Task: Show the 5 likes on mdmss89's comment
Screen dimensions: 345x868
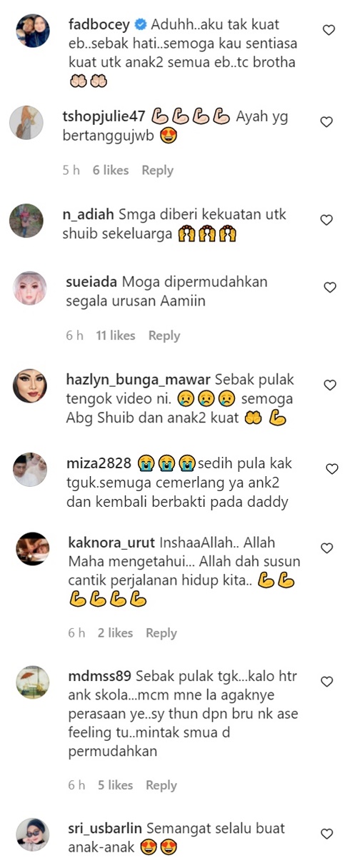Action: pyautogui.click(x=115, y=785)
